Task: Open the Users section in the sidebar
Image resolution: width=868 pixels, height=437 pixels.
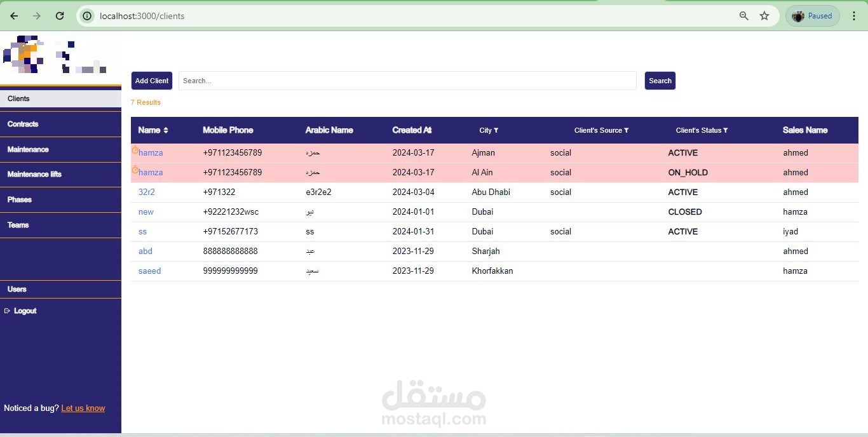Action: (17, 289)
